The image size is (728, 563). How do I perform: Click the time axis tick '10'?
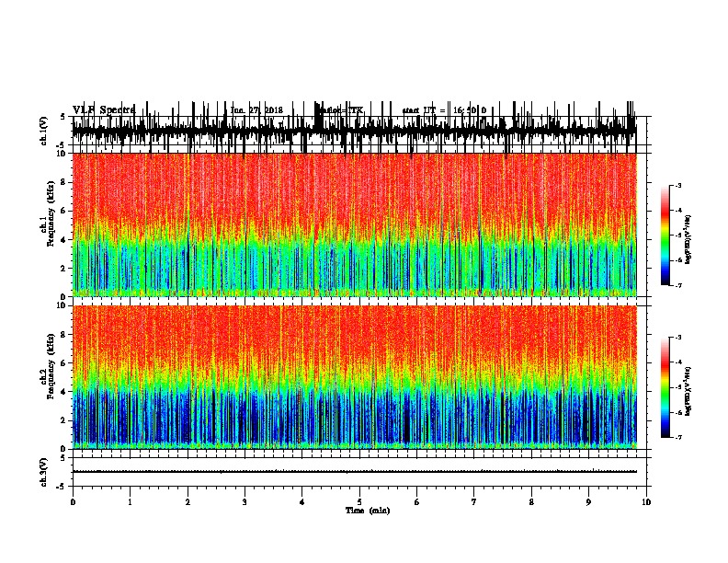(x=646, y=502)
